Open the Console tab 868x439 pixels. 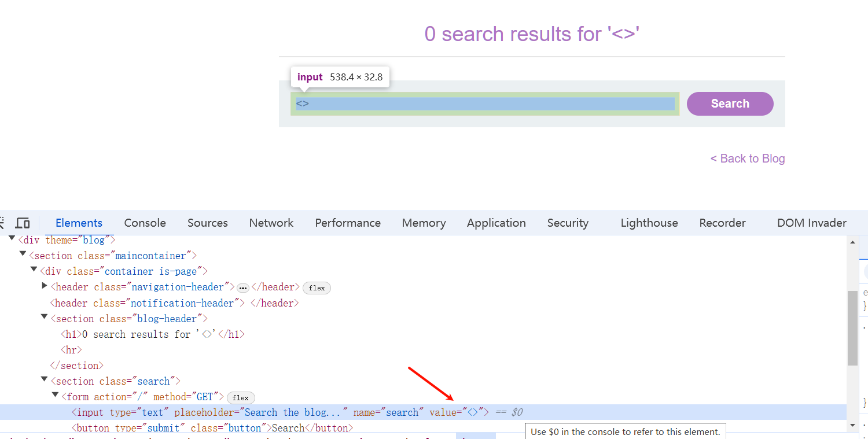[145, 223]
